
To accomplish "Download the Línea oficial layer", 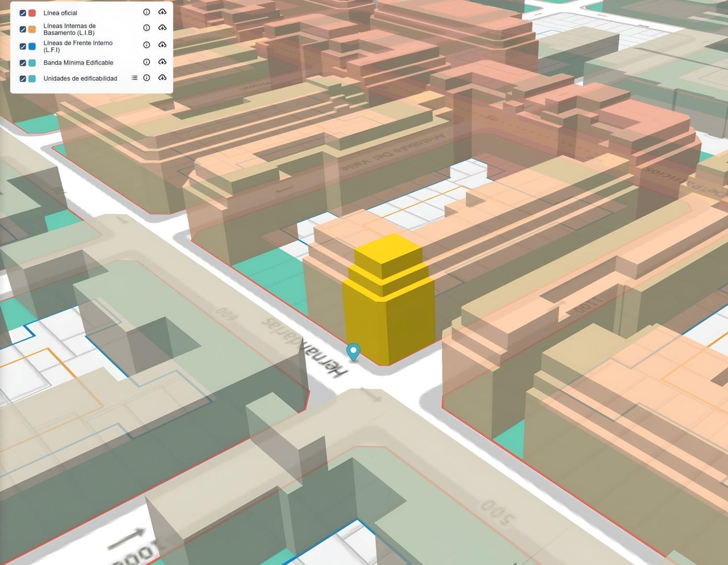I will 163,12.
